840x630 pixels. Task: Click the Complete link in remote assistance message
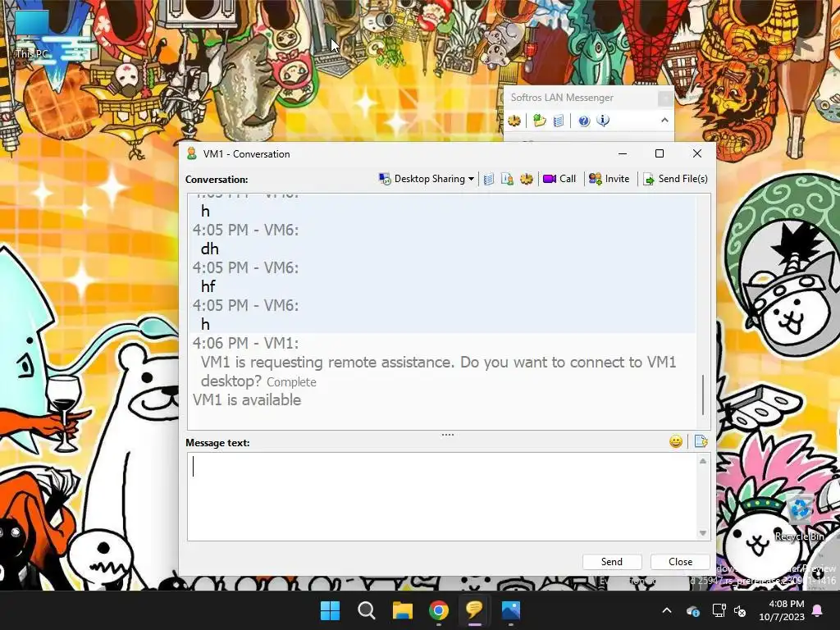point(291,382)
